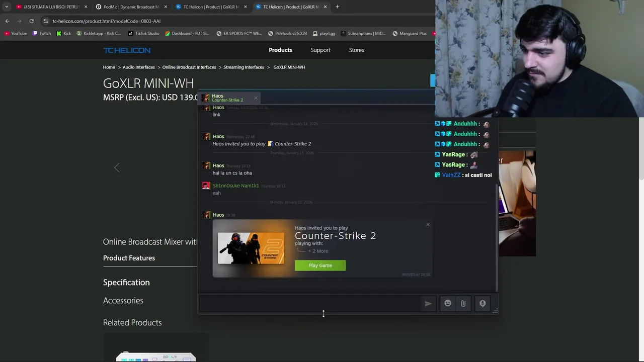The width and height of the screenshot is (644, 362).
Task: Show previous product image with left arrow
Action: coord(117,168)
